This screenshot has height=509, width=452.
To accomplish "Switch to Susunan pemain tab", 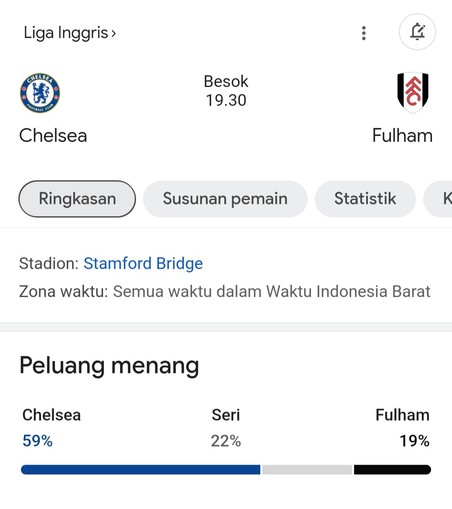I will click(x=225, y=199).
